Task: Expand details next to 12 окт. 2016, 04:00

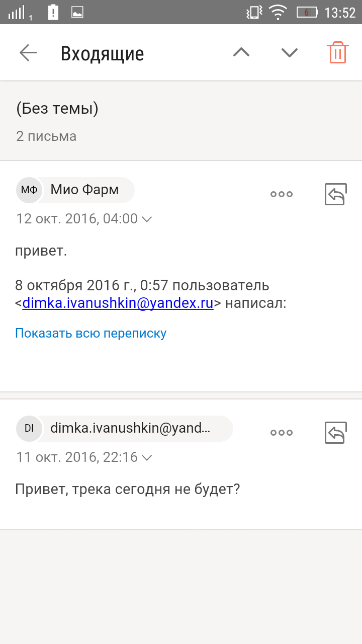Action: pyautogui.click(x=147, y=219)
